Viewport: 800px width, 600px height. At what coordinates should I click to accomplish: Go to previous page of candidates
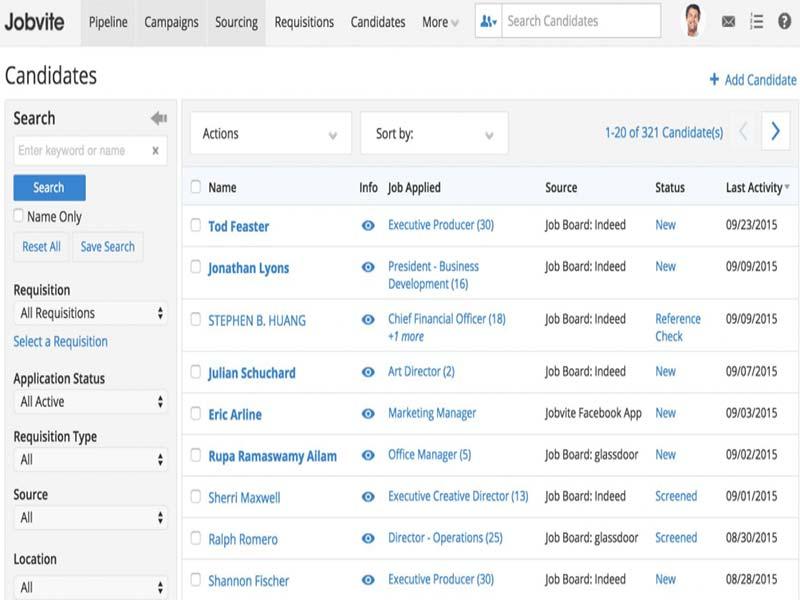tap(743, 132)
